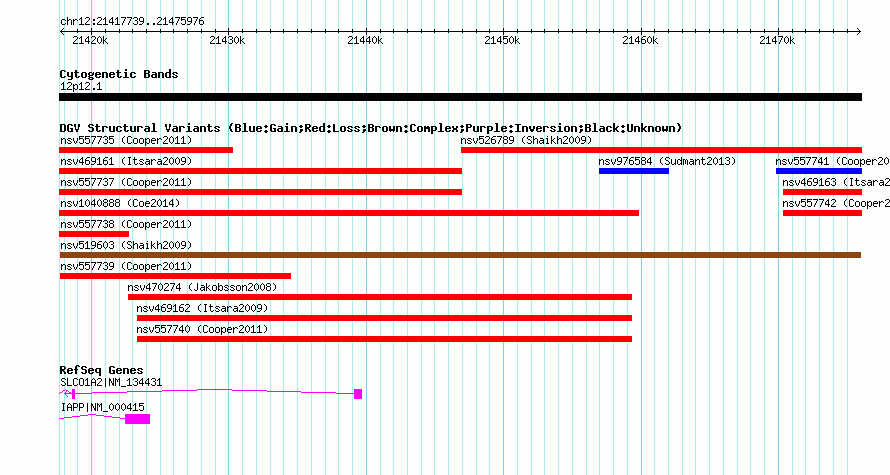Click the nsv557742 red loss bar

[822, 213]
